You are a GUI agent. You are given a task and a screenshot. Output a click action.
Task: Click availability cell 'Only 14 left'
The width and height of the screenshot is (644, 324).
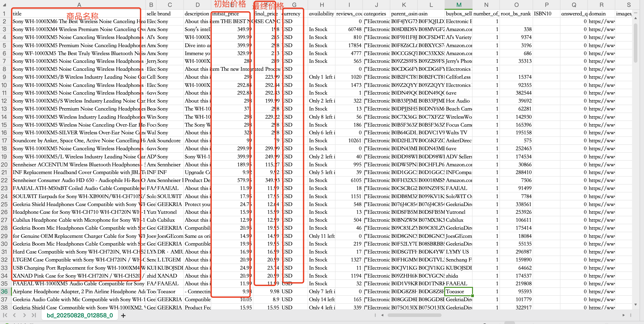[322, 299]
